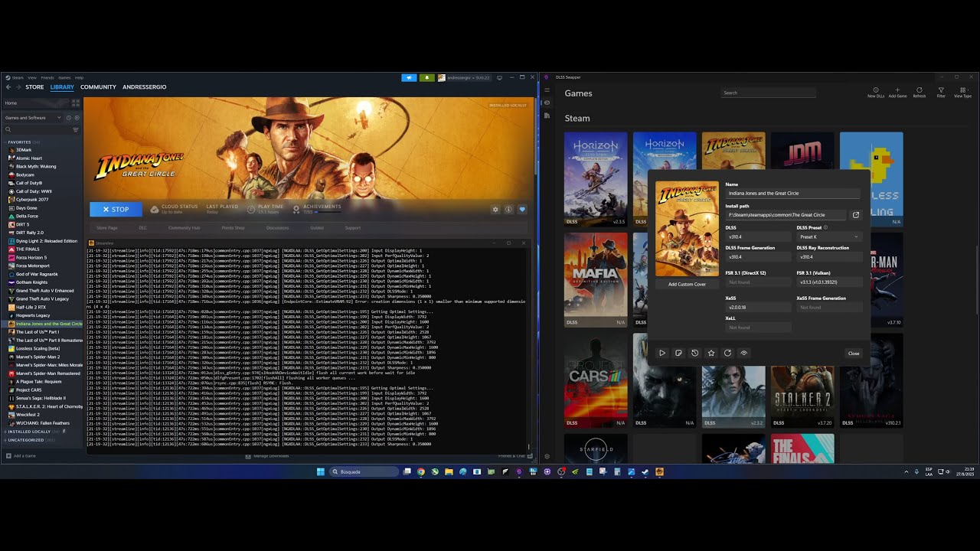Click Search field in DLSS Swapper

[768, 93]
